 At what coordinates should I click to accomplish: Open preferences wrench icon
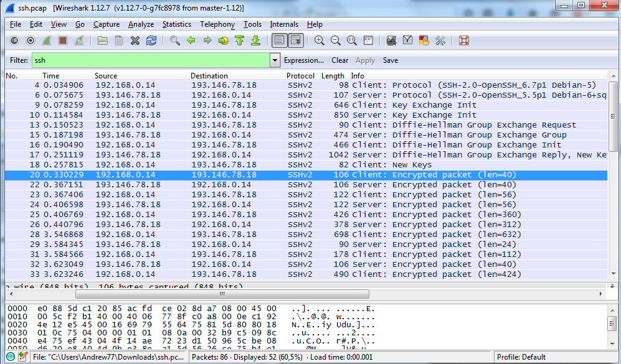pos(440,40)
